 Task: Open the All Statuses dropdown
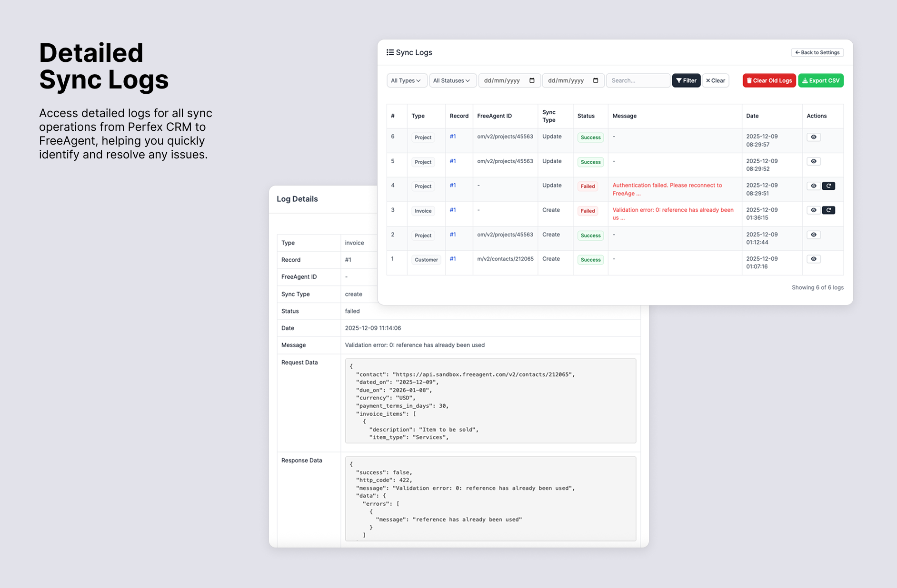[x=452, y=80]
